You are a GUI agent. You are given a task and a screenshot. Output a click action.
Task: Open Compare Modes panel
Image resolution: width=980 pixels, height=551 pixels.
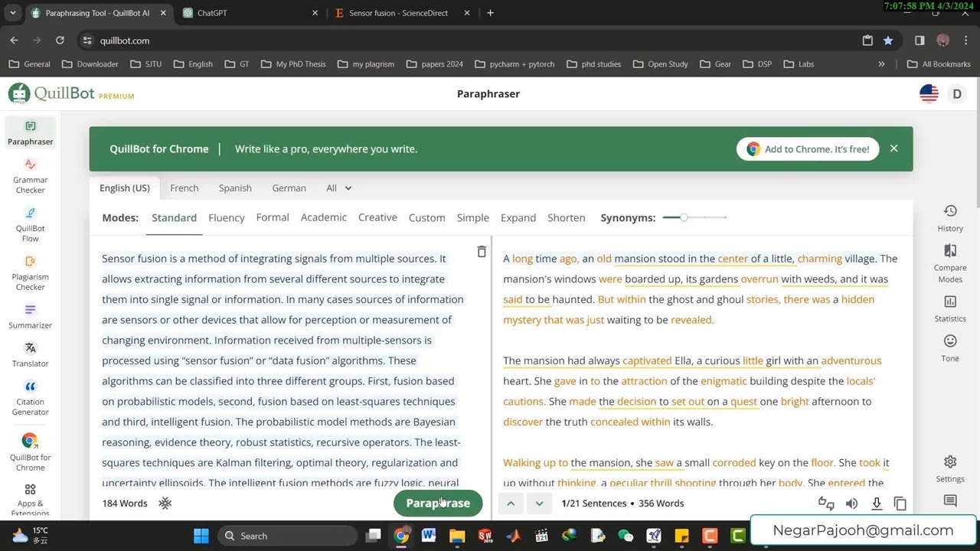[950, 262]
